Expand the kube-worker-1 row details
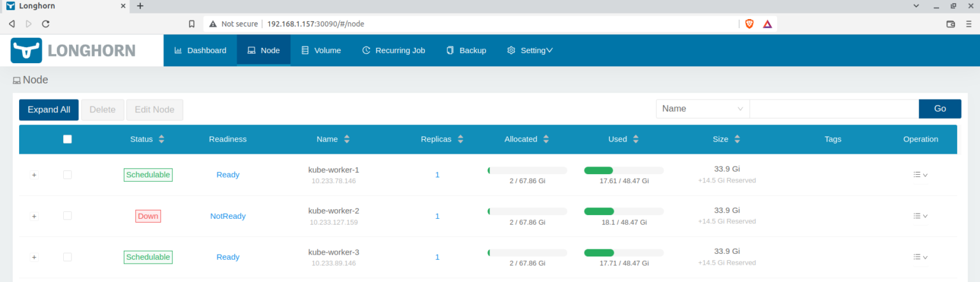Image resolution: width=980 pixels, height=282 pixels. 34,175
